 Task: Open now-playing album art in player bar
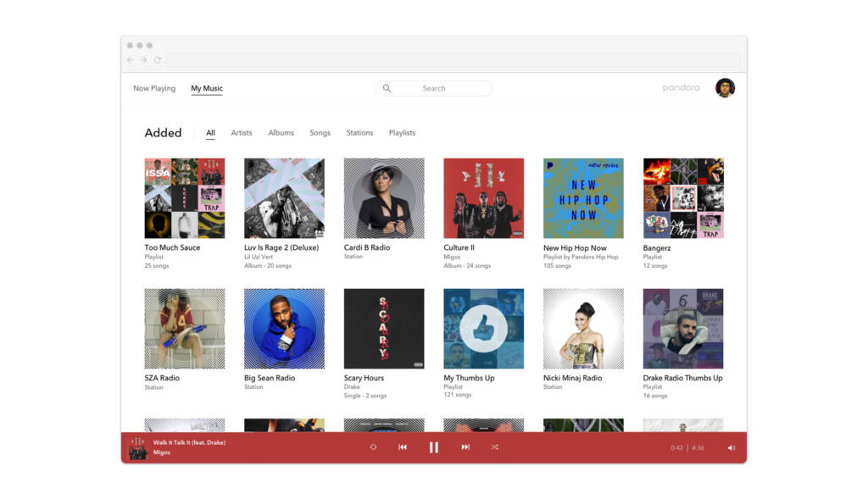point(138,447)
